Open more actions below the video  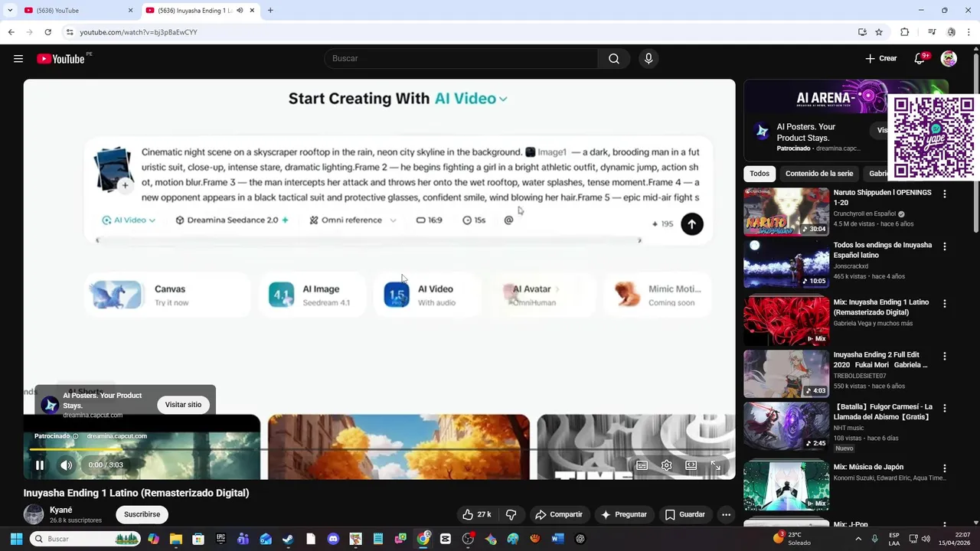pyautogui.click(x=726, y=515)
